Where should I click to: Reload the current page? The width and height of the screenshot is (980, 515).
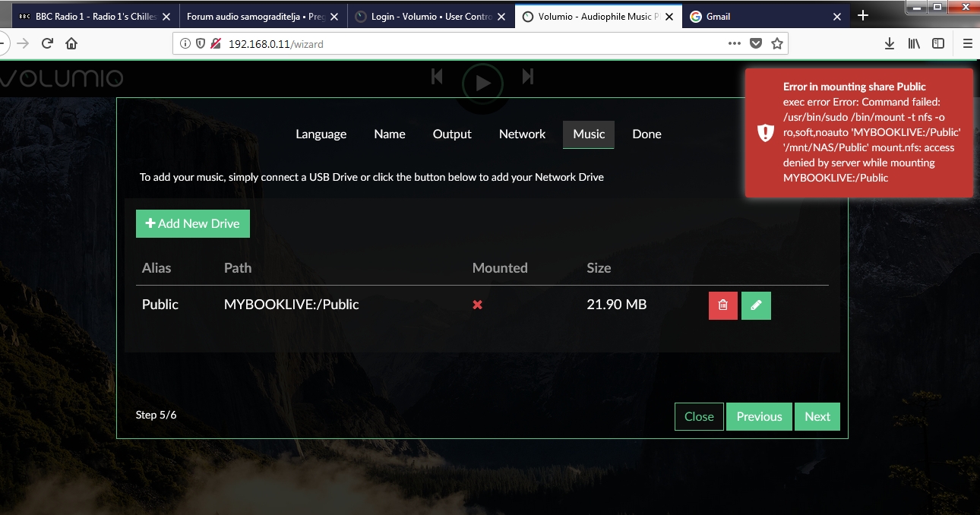tap(47, 43)
